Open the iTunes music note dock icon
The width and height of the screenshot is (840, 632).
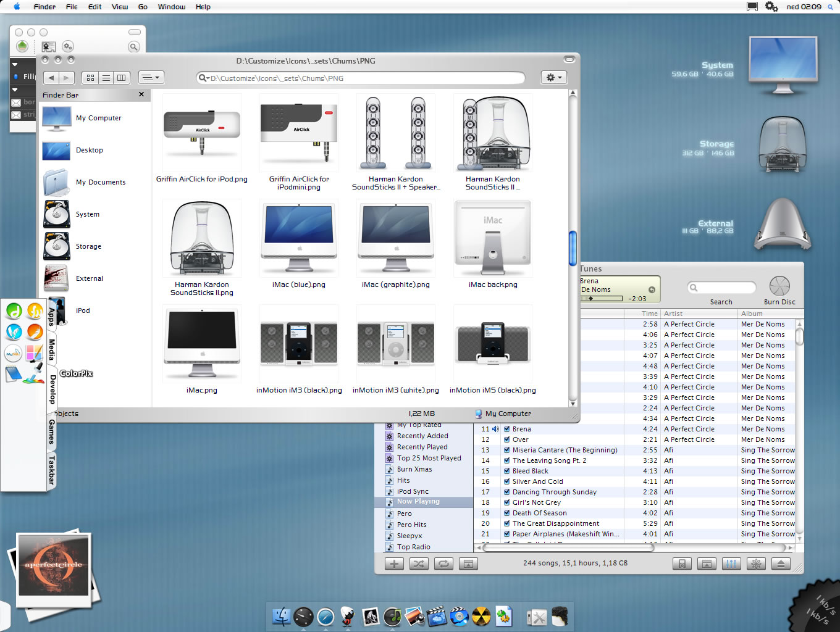(392, 616)
